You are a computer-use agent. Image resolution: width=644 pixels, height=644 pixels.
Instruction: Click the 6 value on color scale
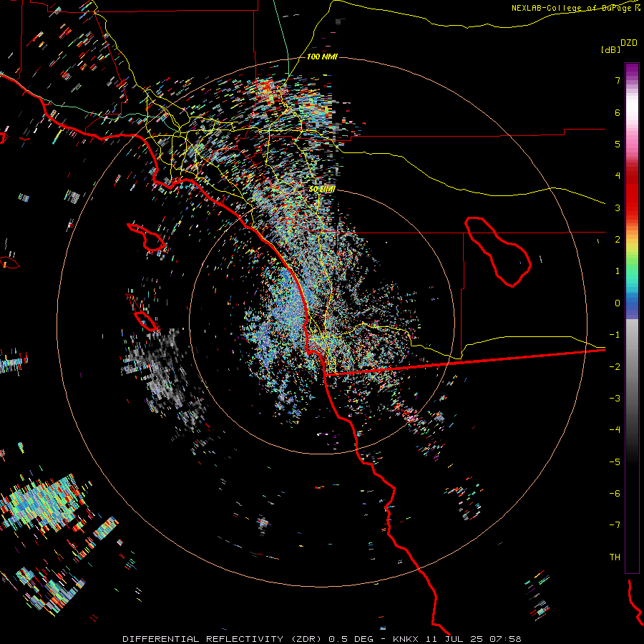[618, 112]
